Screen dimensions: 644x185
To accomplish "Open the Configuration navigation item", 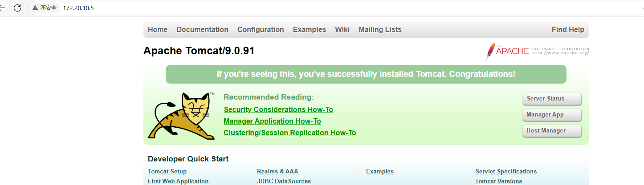I will click(x=261, y=30).
